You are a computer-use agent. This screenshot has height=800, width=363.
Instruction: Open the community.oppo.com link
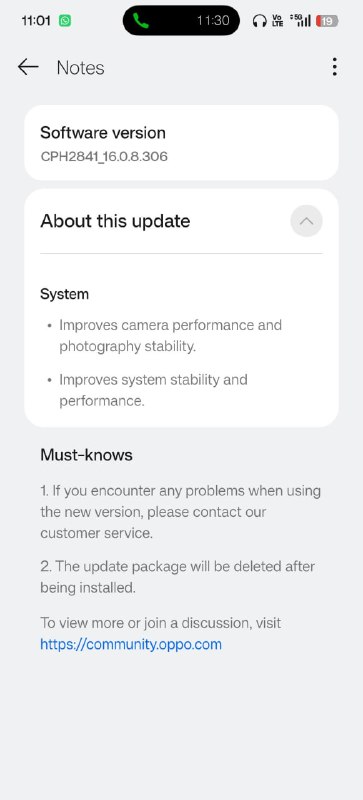pos(131,644)
